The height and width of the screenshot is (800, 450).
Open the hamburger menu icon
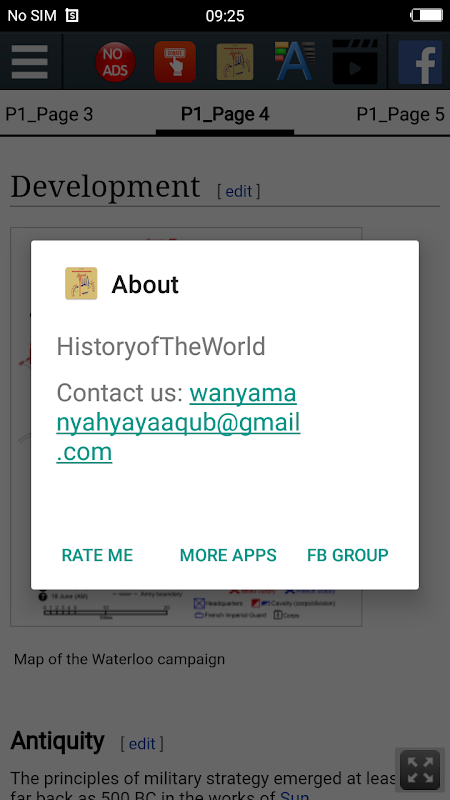[30, 62]
